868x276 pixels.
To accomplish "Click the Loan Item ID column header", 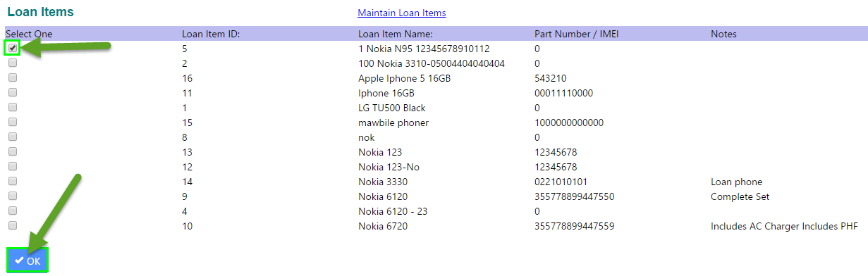I will (211, 34).
